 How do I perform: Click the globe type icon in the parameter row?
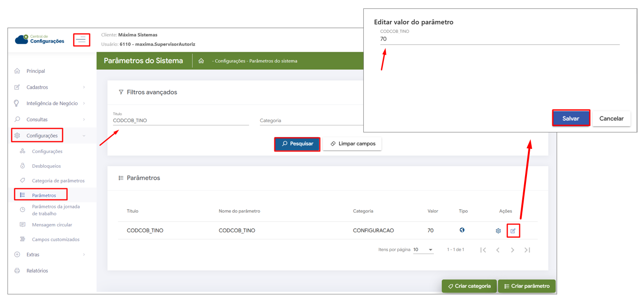(462, 230)
